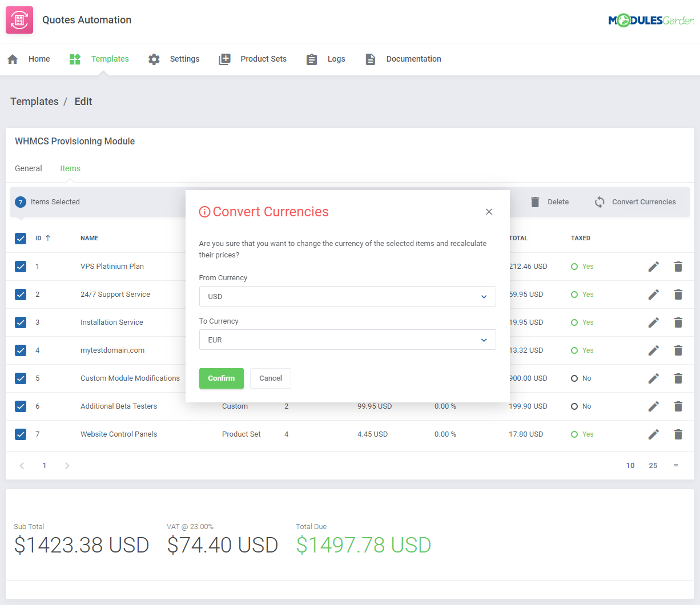Uncheck the Additional Beta Testers row checkbox
Image resolution: width=700 pixels, height=605 pixels.
21,406
